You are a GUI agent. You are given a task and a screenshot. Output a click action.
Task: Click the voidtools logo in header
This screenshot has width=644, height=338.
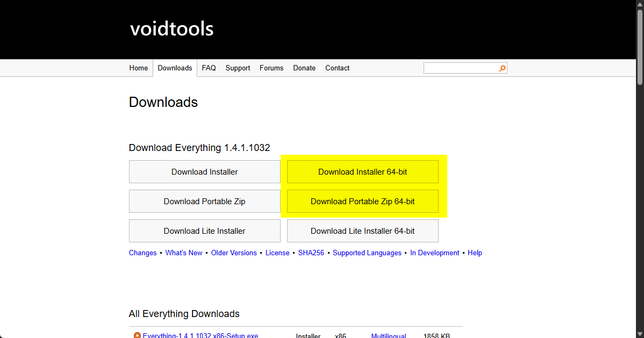tap(171, 28)
